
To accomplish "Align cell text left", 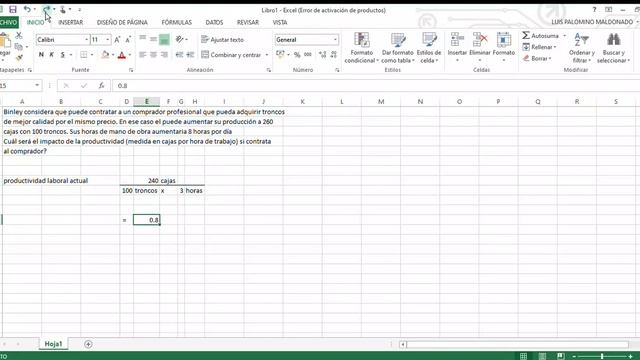I will click(142, 55).
